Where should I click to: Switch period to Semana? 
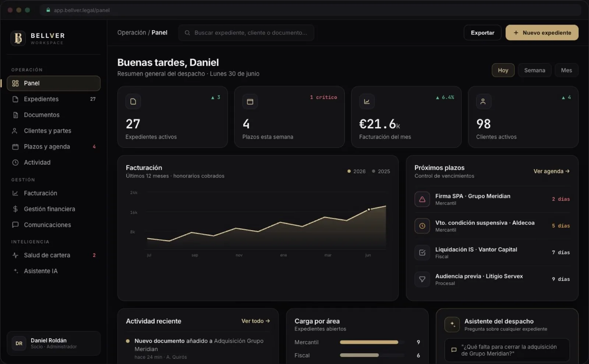(x=535, y=70)
